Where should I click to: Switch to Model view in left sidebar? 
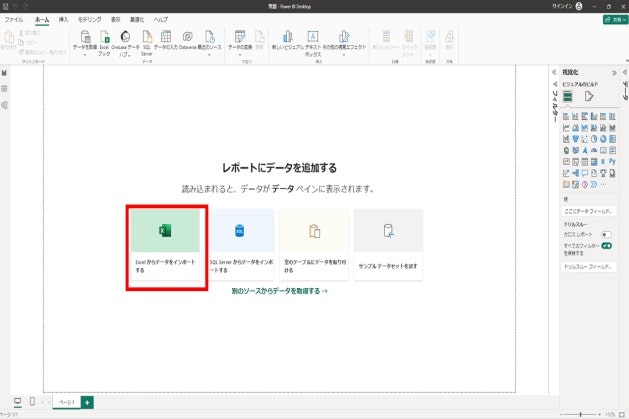4,105
